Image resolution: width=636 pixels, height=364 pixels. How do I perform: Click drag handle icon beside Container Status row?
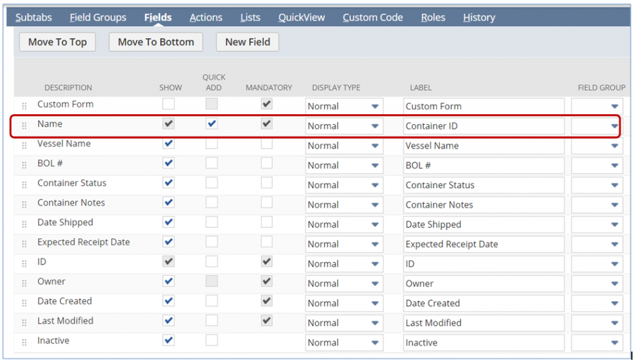(25, 185)
